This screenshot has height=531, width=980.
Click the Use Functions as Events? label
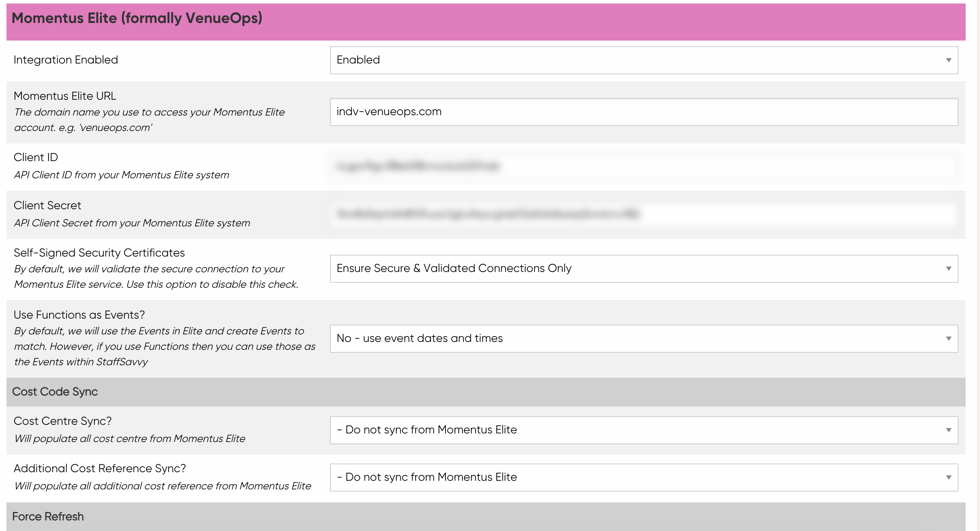click(x=79, y=315)
